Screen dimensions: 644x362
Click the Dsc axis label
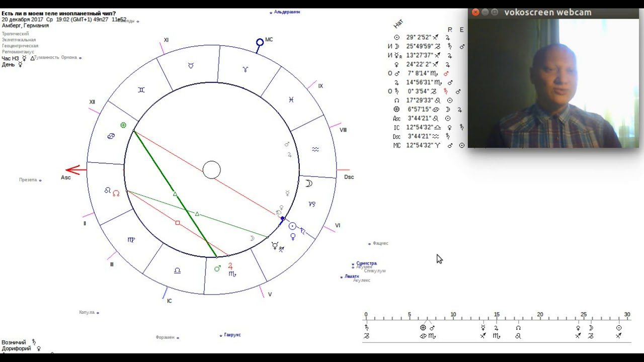pos(349,177)
